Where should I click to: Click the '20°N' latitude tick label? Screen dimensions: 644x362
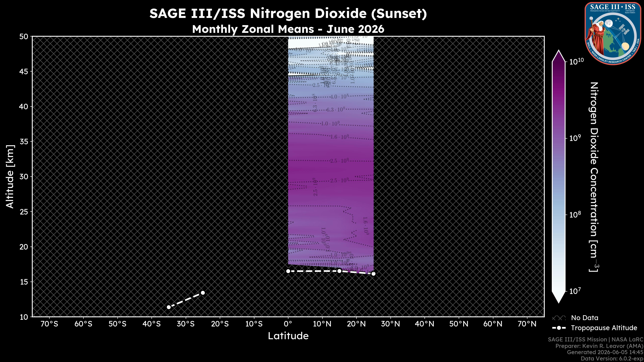coord(356,324)
